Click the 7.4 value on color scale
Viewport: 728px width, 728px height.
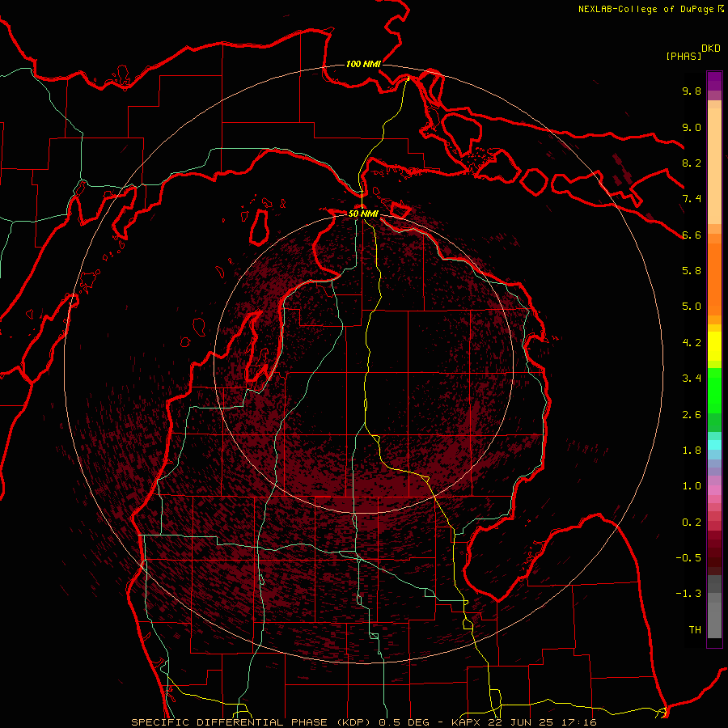click(x=692, y=199)
